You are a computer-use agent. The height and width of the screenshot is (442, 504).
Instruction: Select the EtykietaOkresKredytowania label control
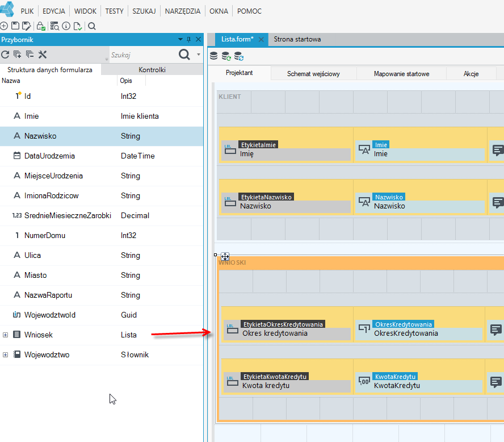coord(287,330)
